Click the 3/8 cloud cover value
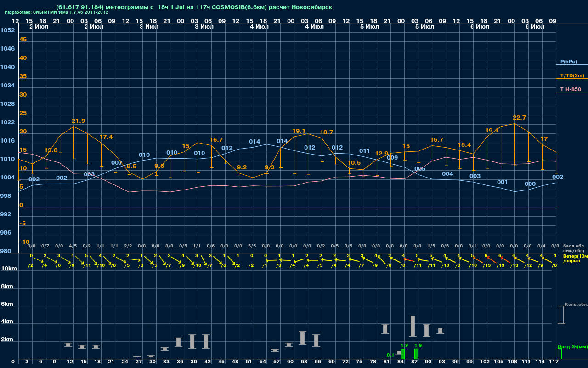The image size is (588, 368). pyautogui.click(x=417, y=247)
